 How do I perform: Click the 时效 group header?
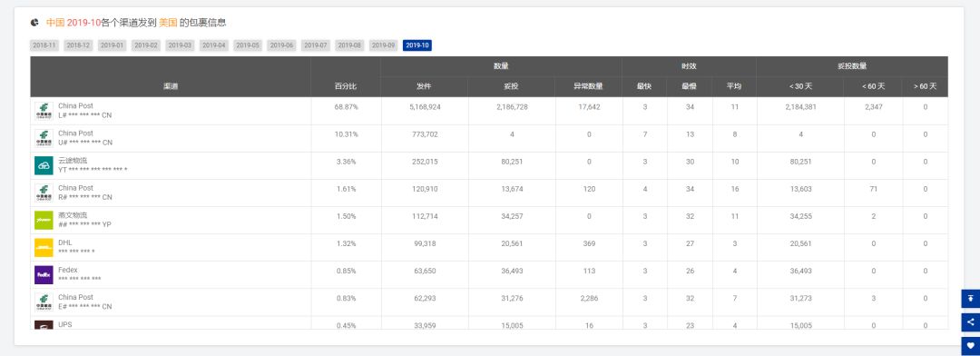pos(690,66)
